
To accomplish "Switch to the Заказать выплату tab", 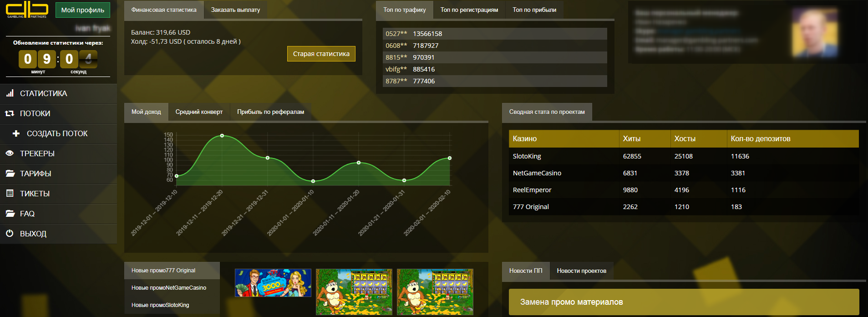I will click(235, 10).
